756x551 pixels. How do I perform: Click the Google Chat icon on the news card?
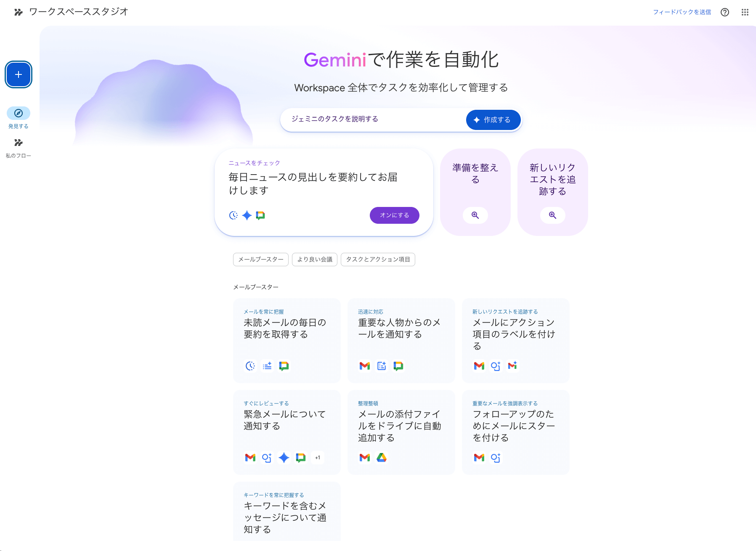[x=260, y=215]
